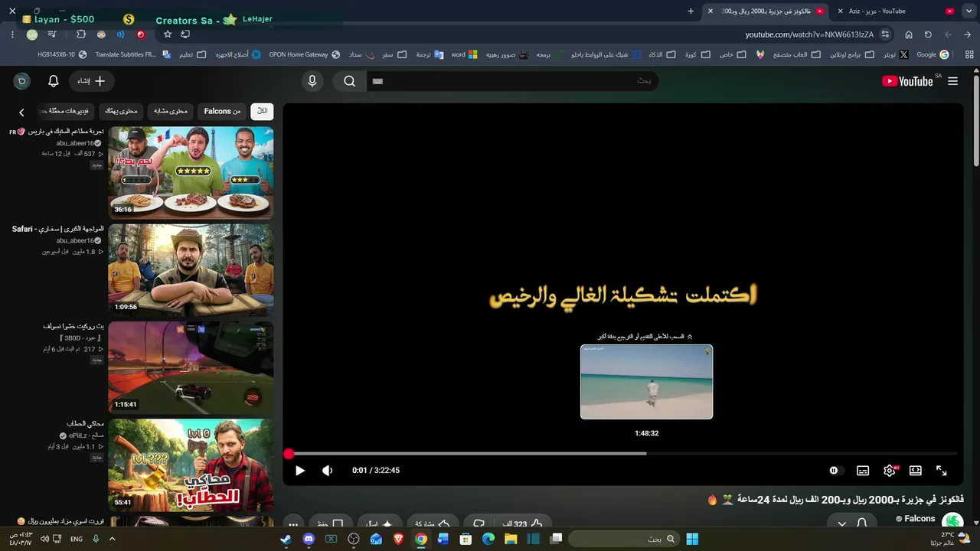Open YouTube guide hamburger menu

click(952, 81)
